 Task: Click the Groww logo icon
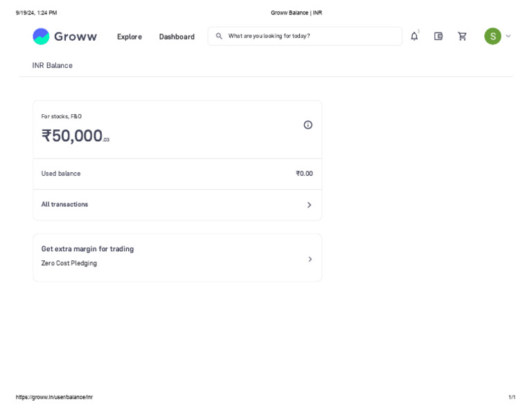pos(41,36)
